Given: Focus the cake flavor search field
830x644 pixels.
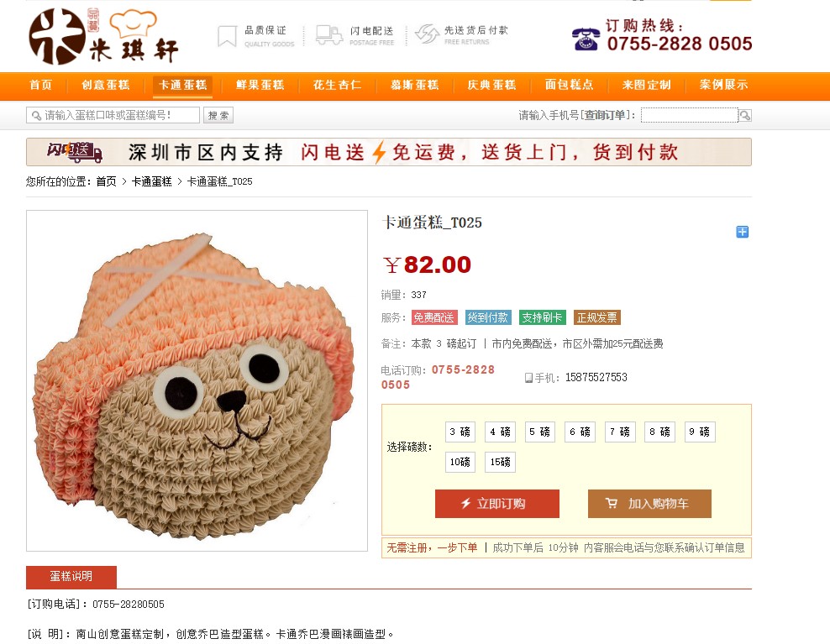Looking at the screenshot, I should pos(113,115).
